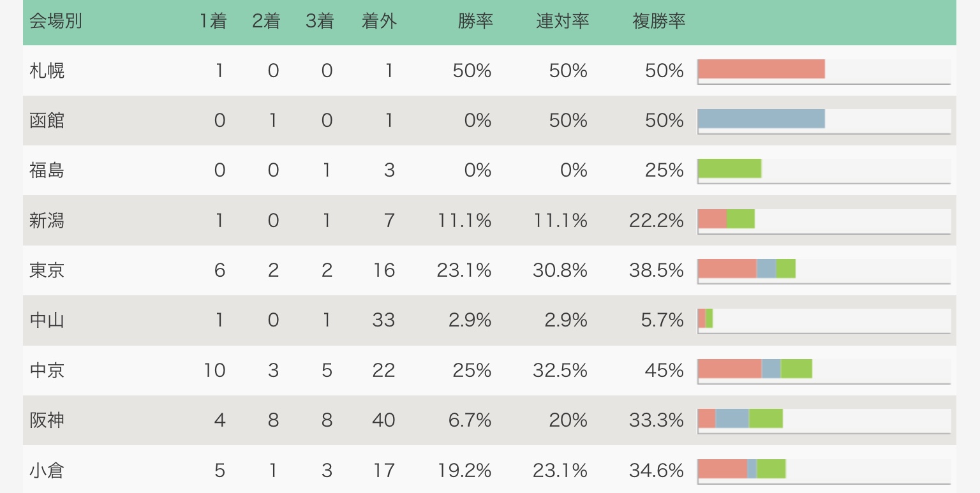Viewport: 980px width, 493px height.
Task: Click the 1着 column header
Action: tap(213, 22)
